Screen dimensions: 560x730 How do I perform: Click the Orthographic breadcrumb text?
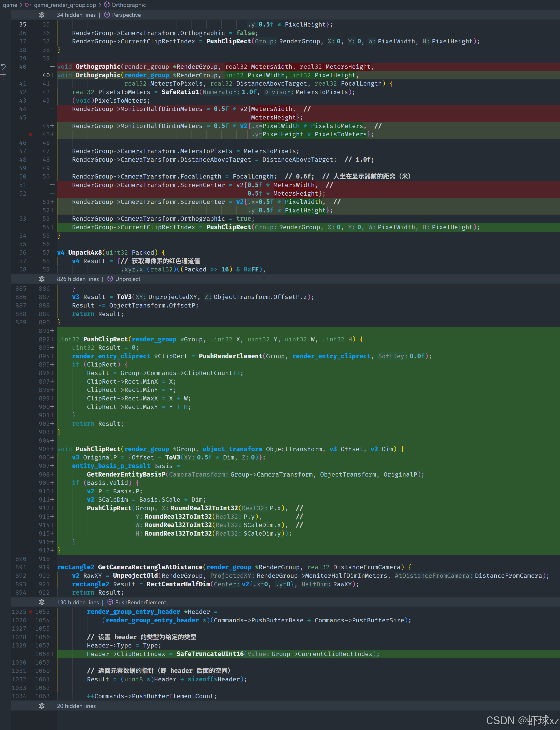pyautogui.click(x=128, y=5)
